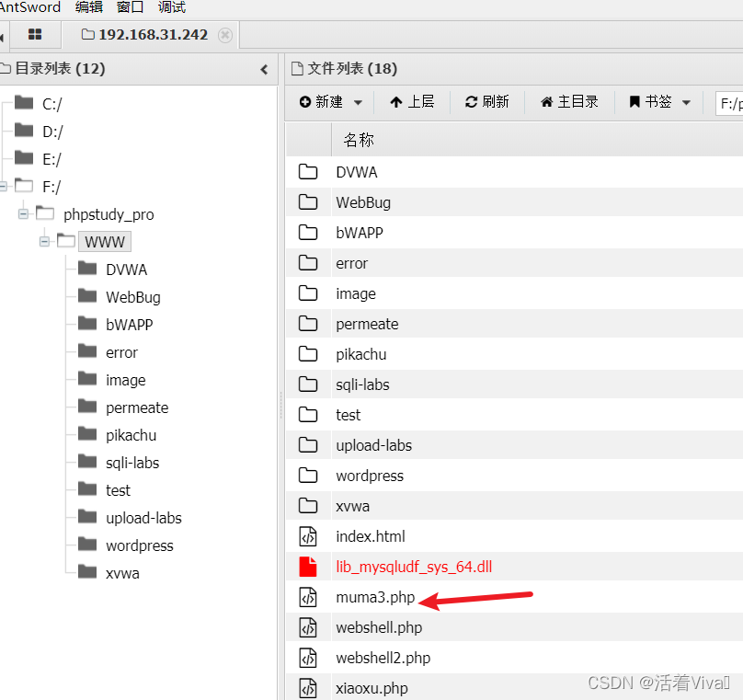Click xiaoxu.php code file icon
Viewport: 743px width, 700px height.
[x=308, y=688]
